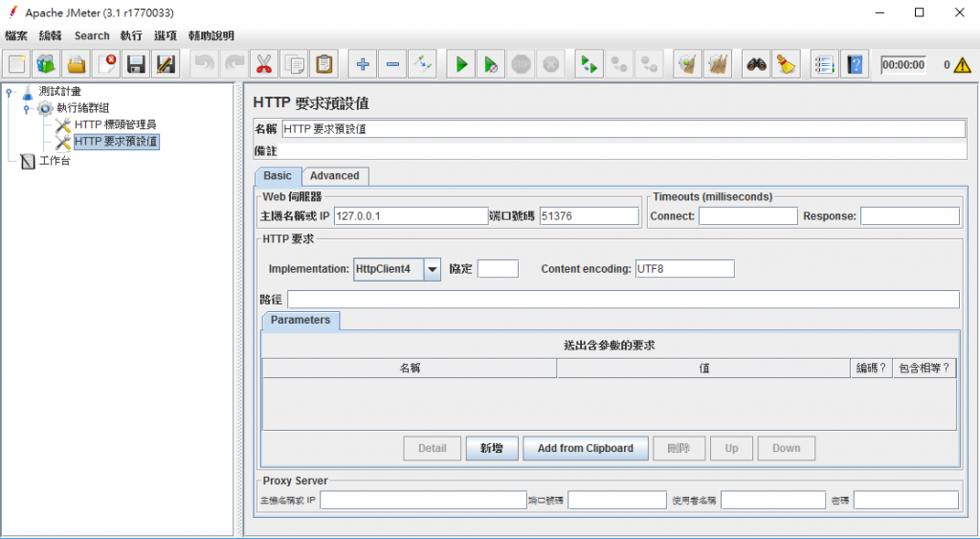Click the Remote stop all icon
Screen dimensions: 980x539
tap(619, 64)
